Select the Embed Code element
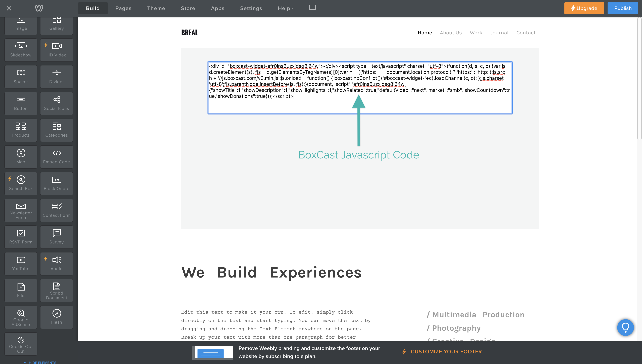Image resolution: width=642 pixels, height=364 pixels. (57, 157)
